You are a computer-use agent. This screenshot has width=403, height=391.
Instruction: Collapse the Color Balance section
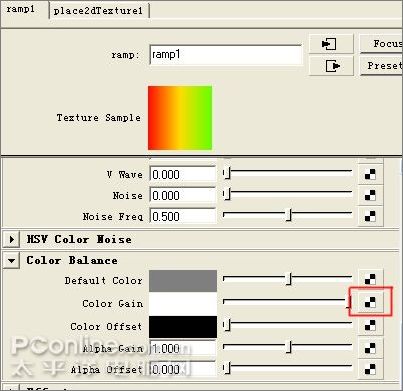[12, 260]
